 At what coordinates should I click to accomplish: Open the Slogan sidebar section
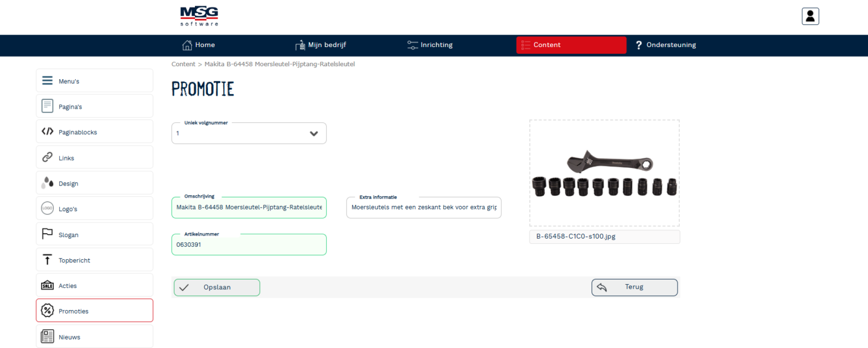pyautogui.click(x=94, y=234)
